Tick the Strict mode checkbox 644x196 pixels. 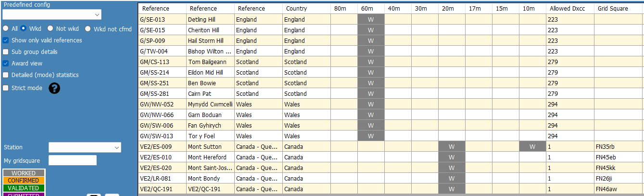pyautogui.click(x=6, y=88)
